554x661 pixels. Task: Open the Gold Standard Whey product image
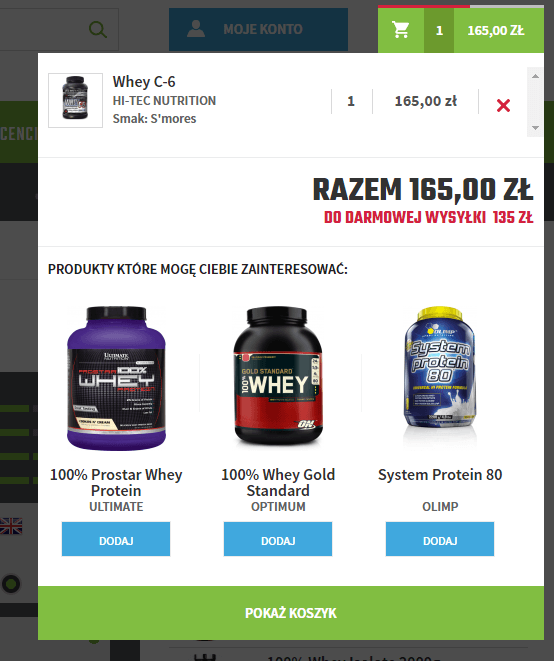click(x=278, y=376)
